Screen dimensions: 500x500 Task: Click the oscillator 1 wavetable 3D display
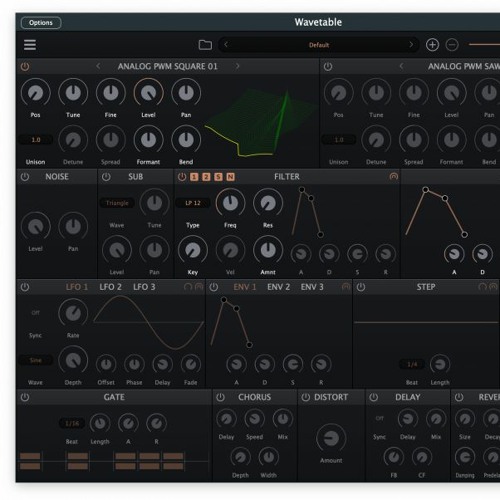point(260,122)
